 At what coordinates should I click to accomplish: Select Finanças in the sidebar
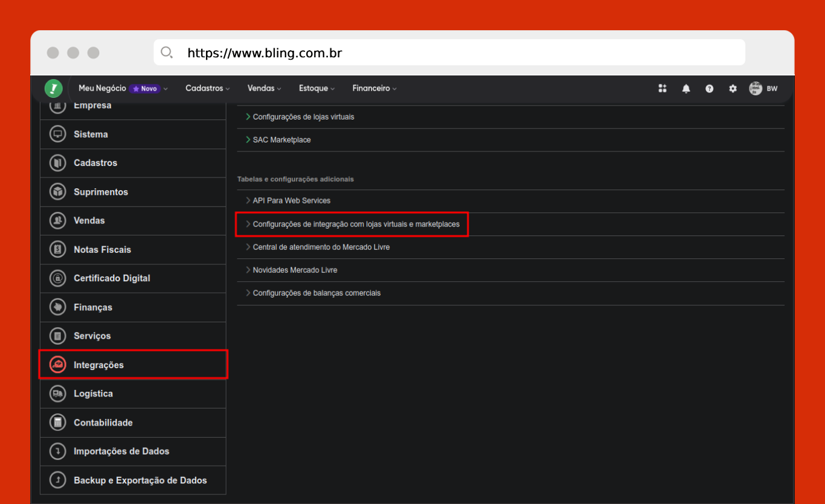(133, 307)
